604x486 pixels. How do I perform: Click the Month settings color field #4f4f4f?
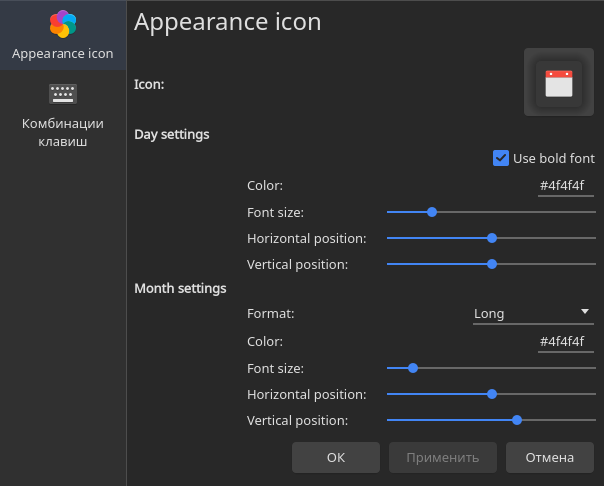click(x=565, y=342)
